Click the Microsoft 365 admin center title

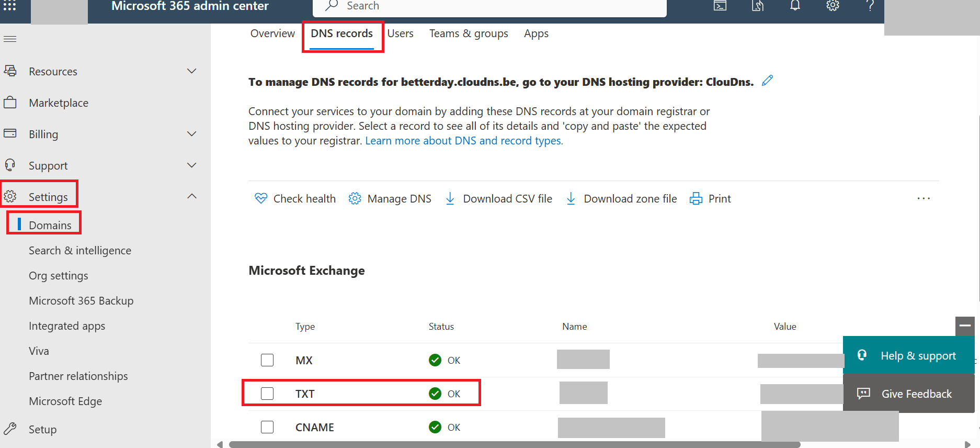pos(190,6)
